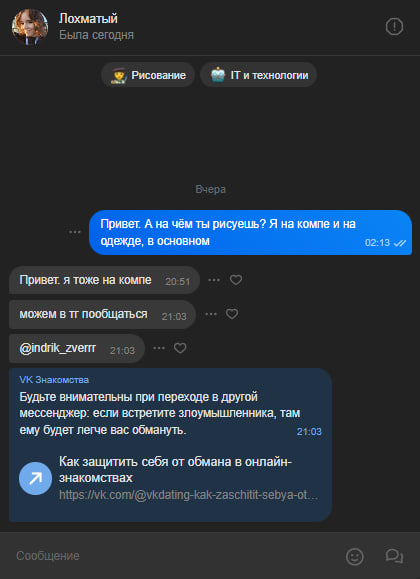Open the report icon beside Лохматый's name

(x=394, y=27)
